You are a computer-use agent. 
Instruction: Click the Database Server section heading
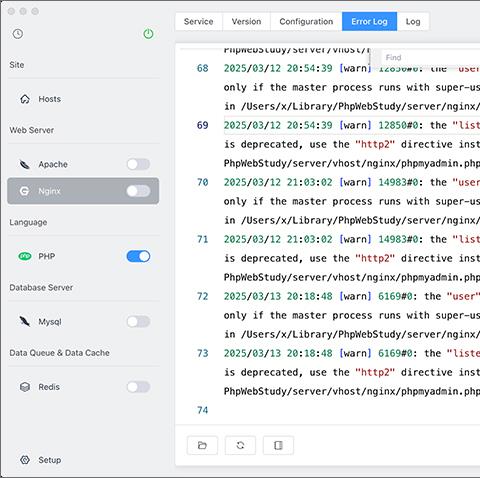coord(41,288)
